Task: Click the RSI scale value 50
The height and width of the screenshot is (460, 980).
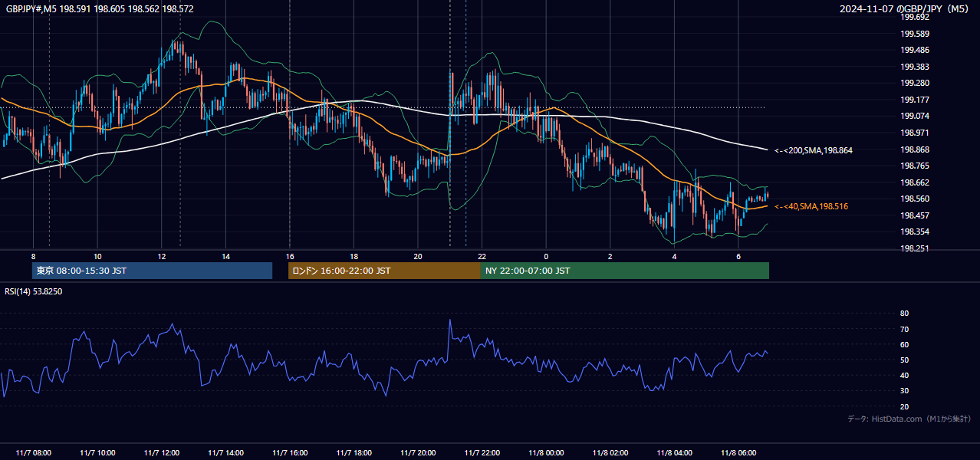Action: [904, 360]
